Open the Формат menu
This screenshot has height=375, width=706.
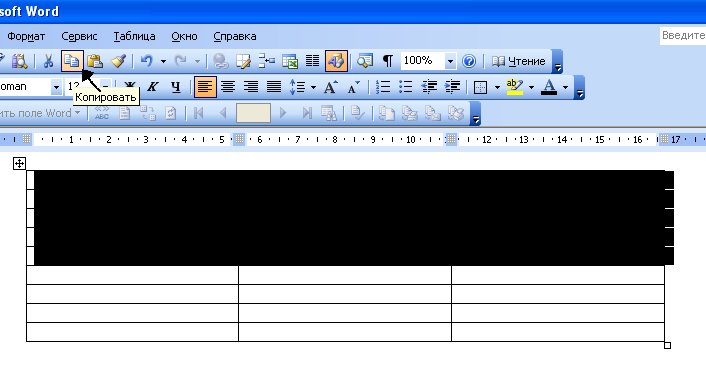coord(26,36)
